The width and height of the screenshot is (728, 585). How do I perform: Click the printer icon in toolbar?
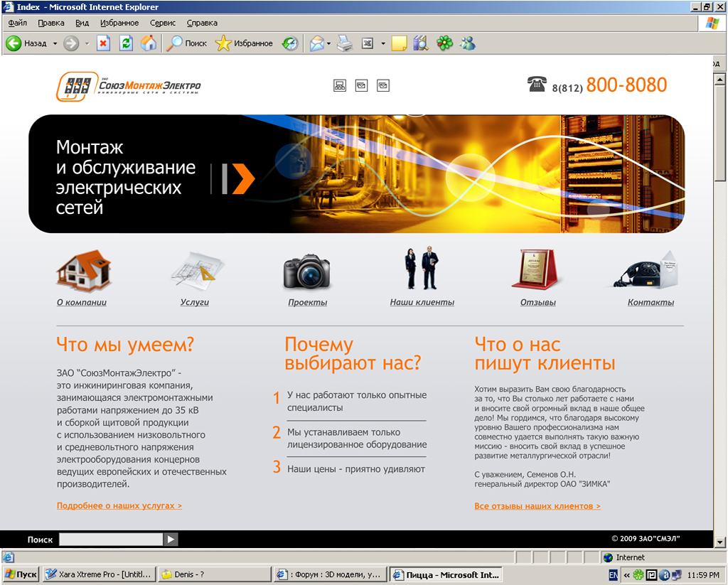344,43
